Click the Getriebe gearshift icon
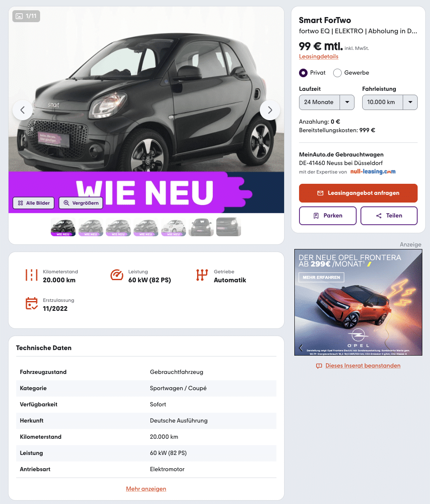Viewport: 430px width, 504px height. tap(202, 275)
